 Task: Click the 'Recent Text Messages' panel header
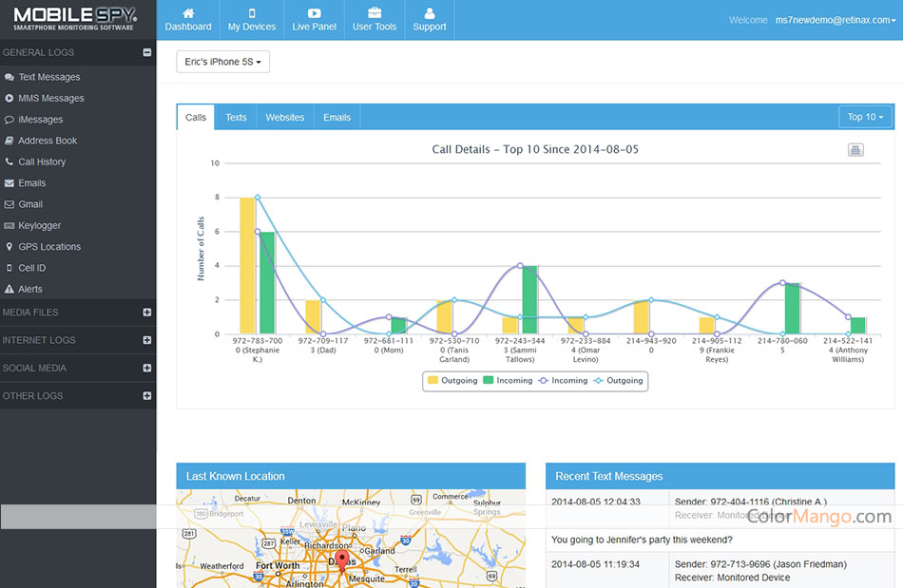[x=720, y=476]
